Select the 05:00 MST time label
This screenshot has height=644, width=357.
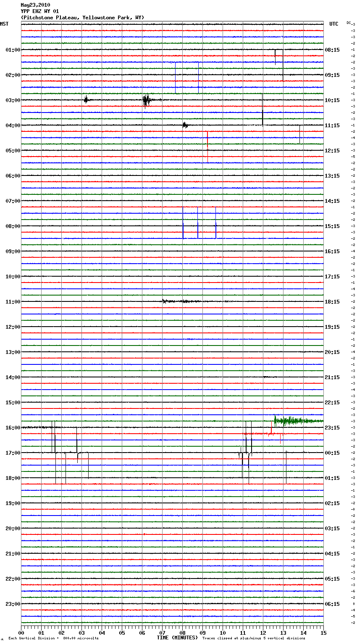click(x=13, y=151)
